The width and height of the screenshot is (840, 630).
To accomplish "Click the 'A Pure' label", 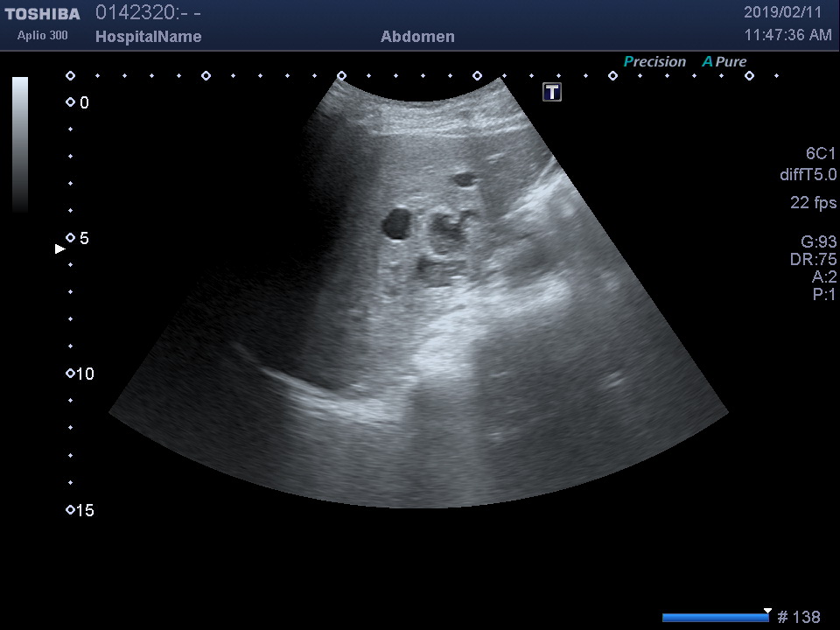I will [x=724, y=61].
